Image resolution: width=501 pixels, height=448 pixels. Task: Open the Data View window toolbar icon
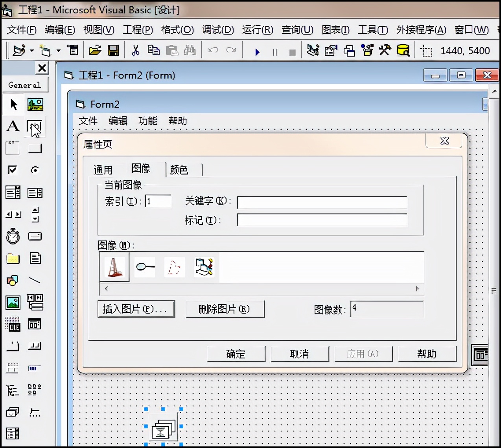tap(403, 50)
